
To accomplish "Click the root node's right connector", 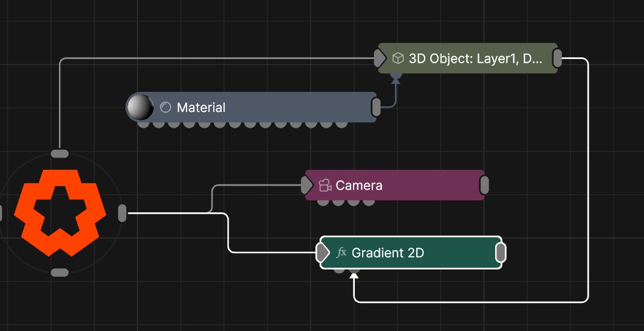I will pyautogui.click(x=122, y=213).
